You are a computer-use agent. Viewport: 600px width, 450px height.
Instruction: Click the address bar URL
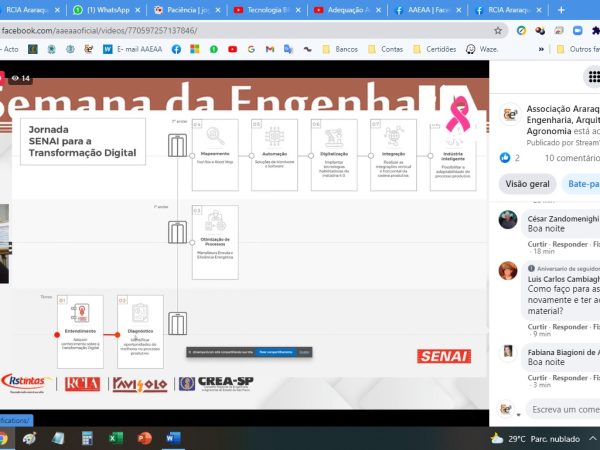(x=99, y=31)
